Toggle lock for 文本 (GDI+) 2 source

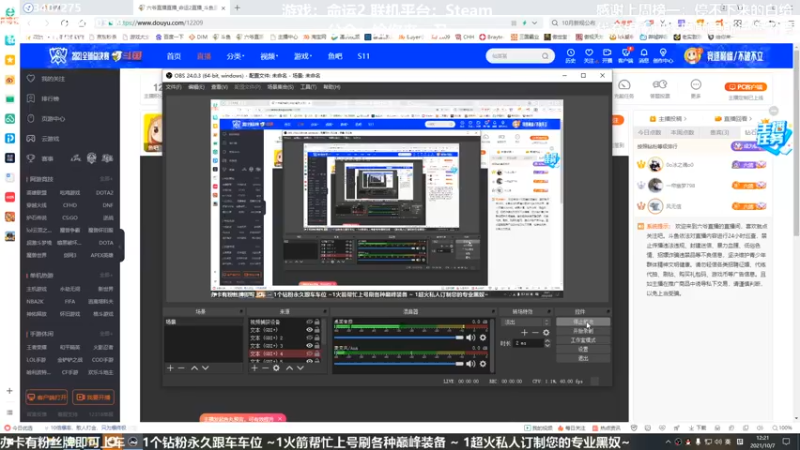point(317,338)
